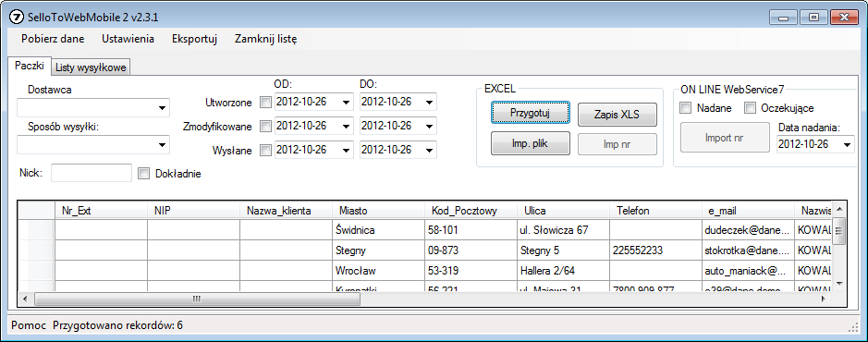Tick the Oczekujące checkbox
This screenshot has width=868, height=342.
(750, 108)
